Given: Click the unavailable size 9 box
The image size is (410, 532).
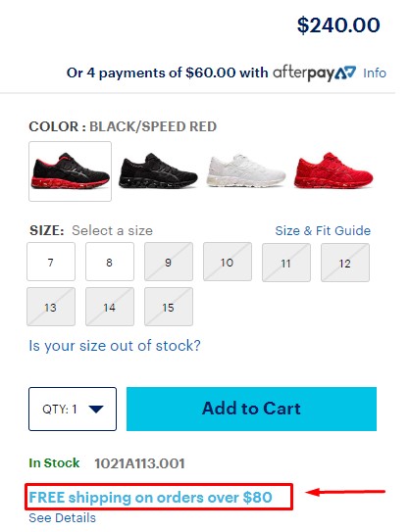Looking at the screenshot, I should (169, 262).
